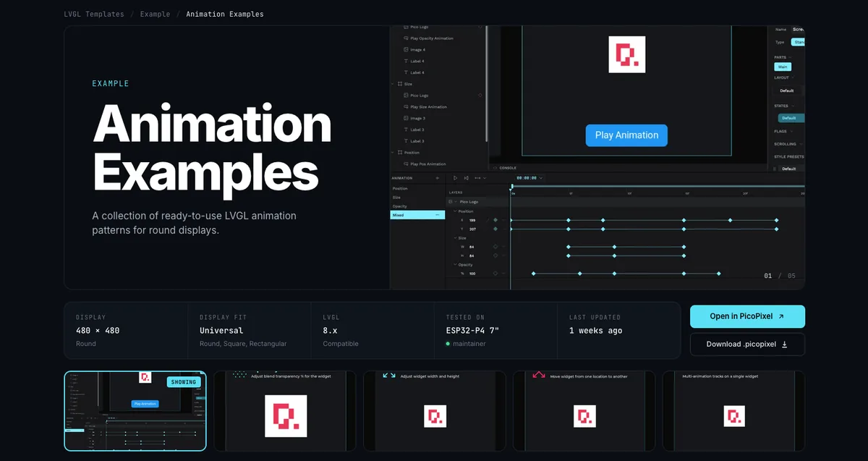The width and height of the screenshot is (868, 461).
Task: Open the 00:00:00 timecode dropdown
Action: click(x=529, y=178)
